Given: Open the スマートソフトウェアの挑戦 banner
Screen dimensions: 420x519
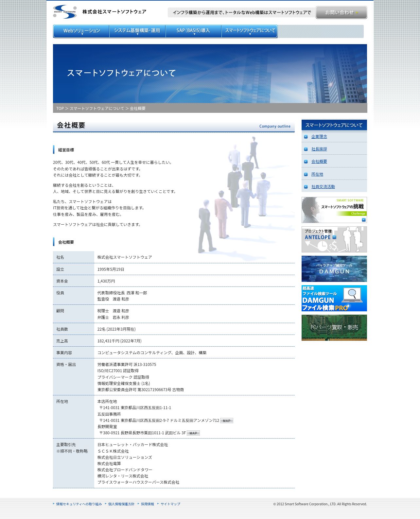Looking at the screenshot, I should pyautogui.click(x=334, y=210).
